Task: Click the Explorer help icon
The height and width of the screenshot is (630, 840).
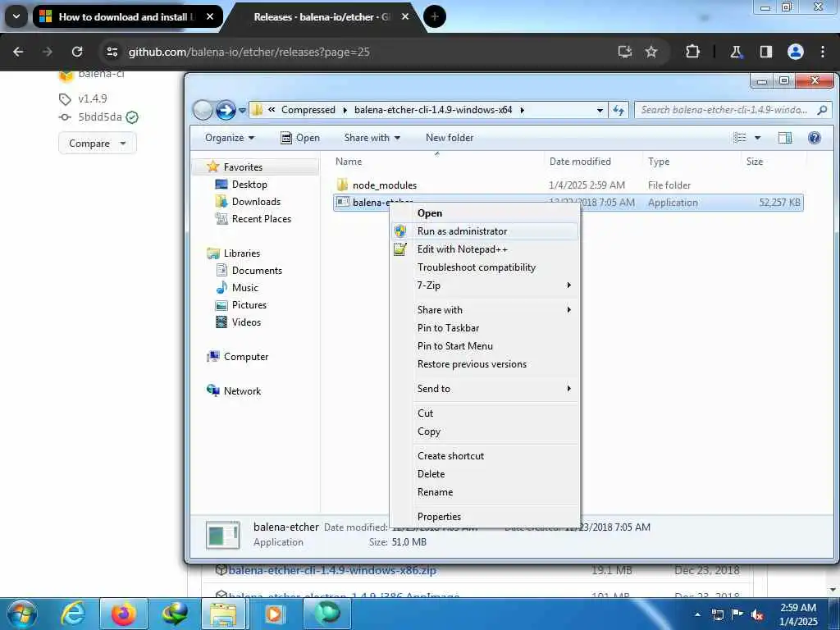Action: click(815, 138)
